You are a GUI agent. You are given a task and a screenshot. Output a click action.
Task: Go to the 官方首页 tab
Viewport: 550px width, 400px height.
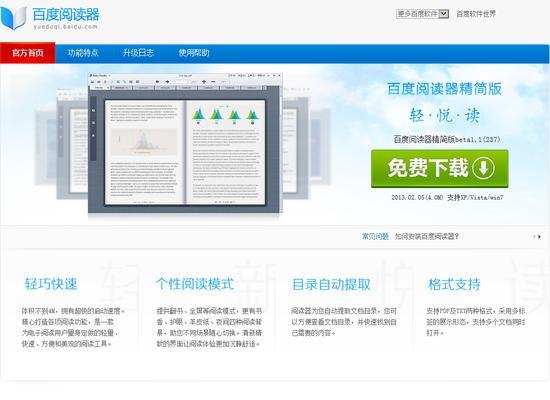28,53
